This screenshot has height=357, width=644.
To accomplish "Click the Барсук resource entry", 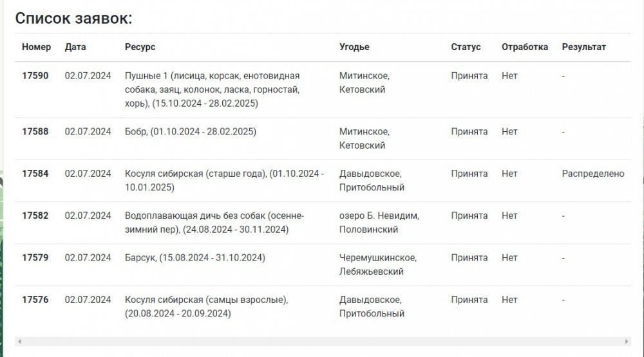I will point(195,258).
